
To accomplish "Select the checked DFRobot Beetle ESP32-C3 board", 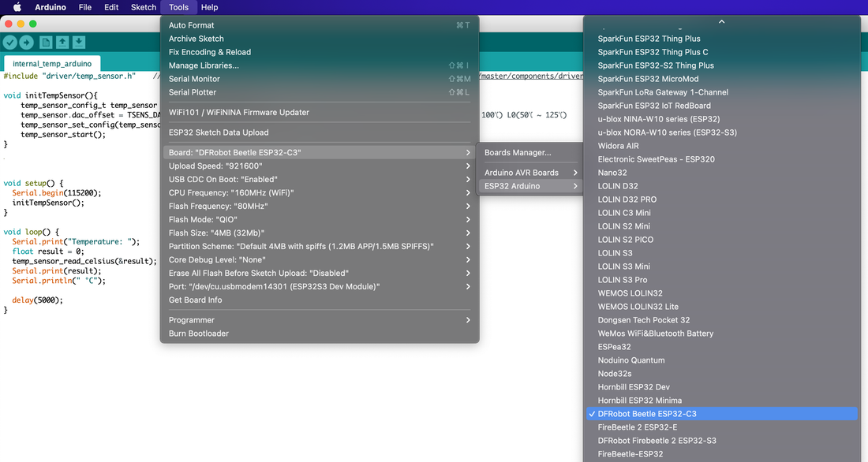I will coord(647,414).
